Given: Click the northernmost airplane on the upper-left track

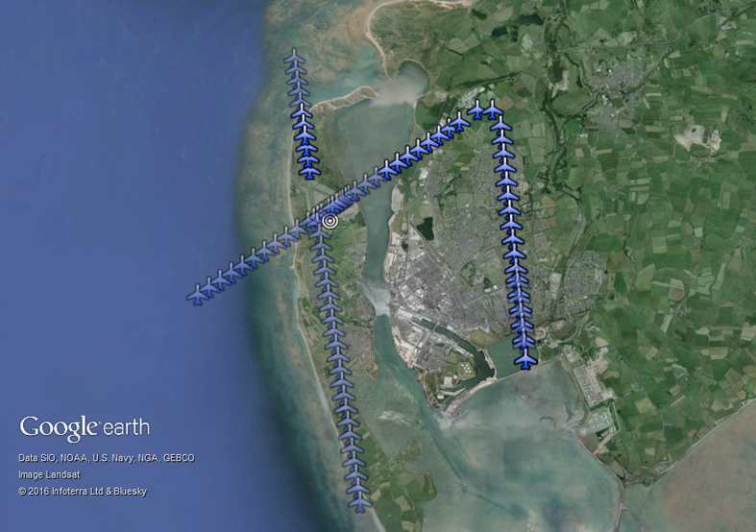Looking at the screenshot, I should 295,60.
